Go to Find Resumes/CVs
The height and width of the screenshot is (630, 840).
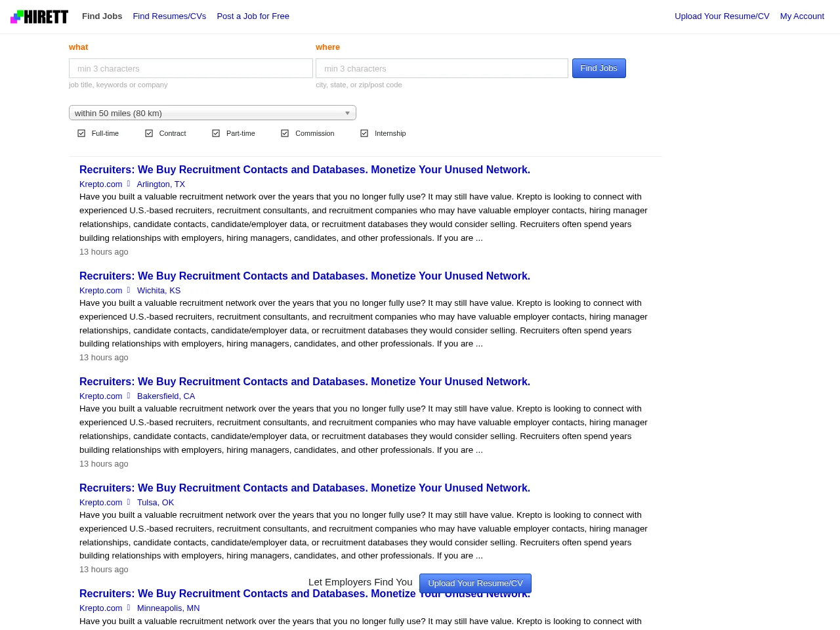pos(169,16)
